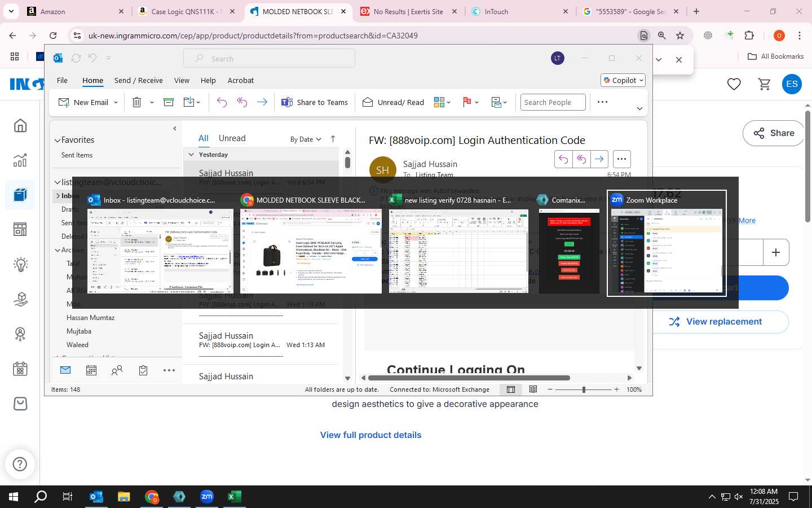The image size is (812, 508).
Task: Click the Share button on Ingram Micro page
Action: (774, 133)
